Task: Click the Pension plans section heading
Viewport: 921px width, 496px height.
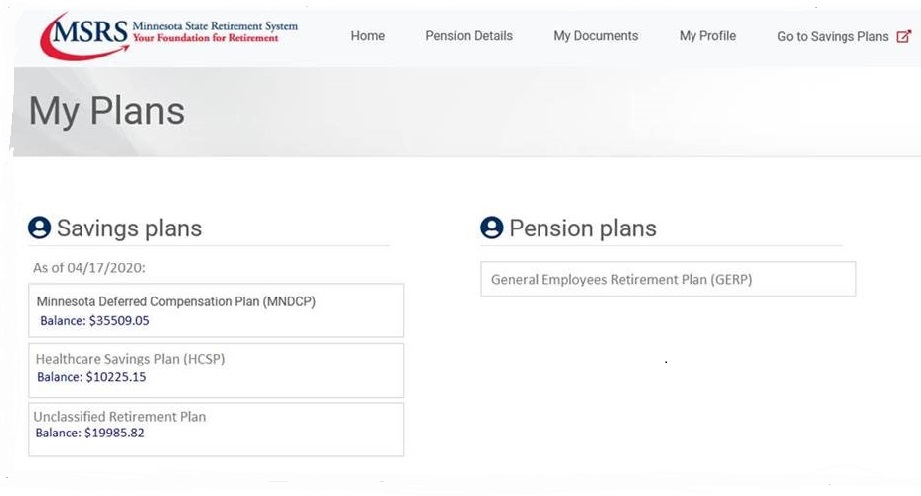Action: click(x=583, y=229)
